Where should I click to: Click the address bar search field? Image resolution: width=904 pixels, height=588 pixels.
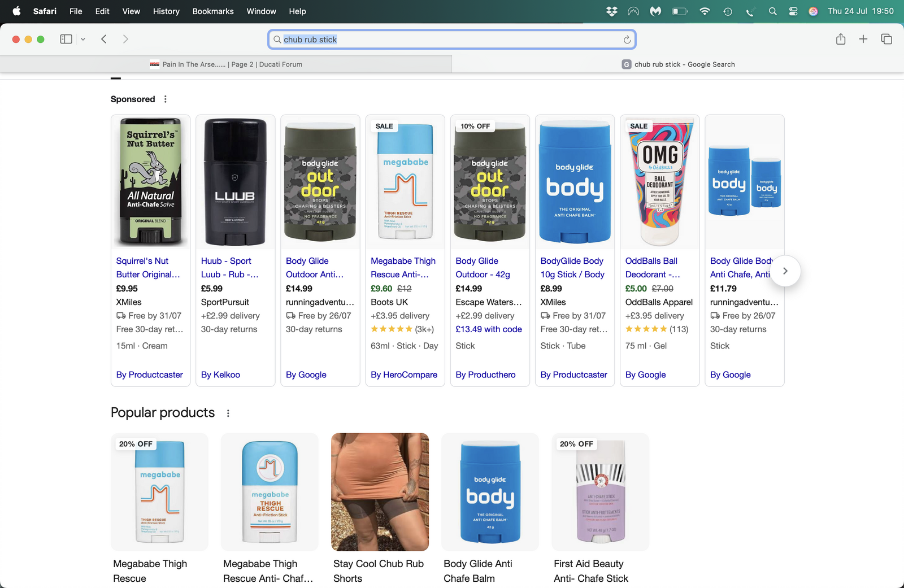click(x=451, y=40)
